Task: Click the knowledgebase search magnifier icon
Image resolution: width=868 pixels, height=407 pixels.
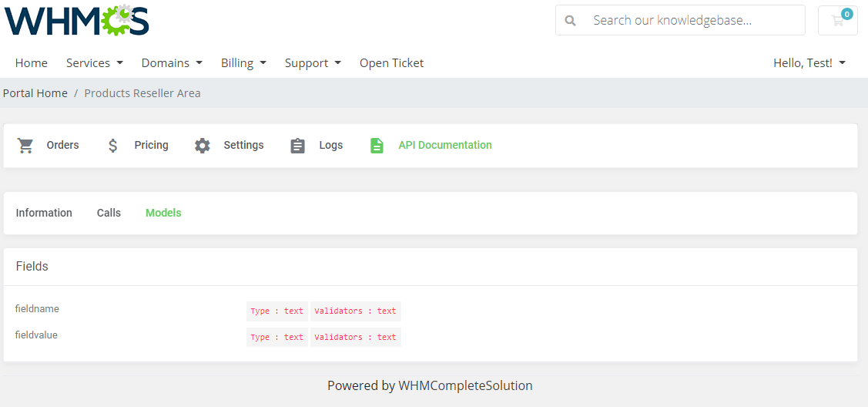Action: (x=570, y=21)
